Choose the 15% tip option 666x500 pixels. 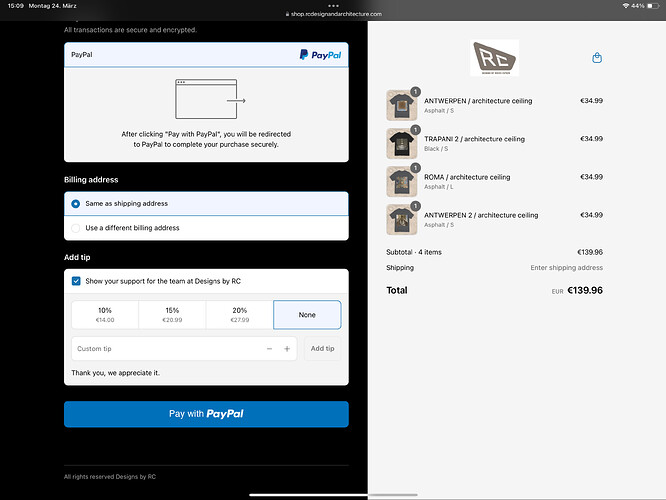pos(172,315)
